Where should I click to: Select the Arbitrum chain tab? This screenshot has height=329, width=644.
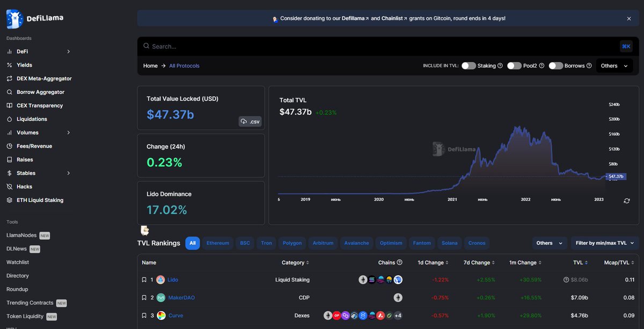pyautogui.click(x=323, y=243)
